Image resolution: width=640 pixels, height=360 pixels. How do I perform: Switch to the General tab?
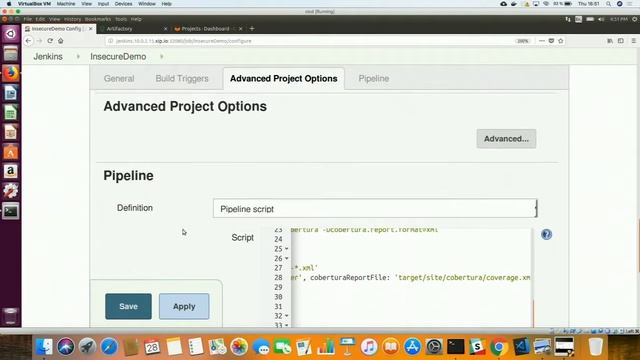tap(119, 78)
